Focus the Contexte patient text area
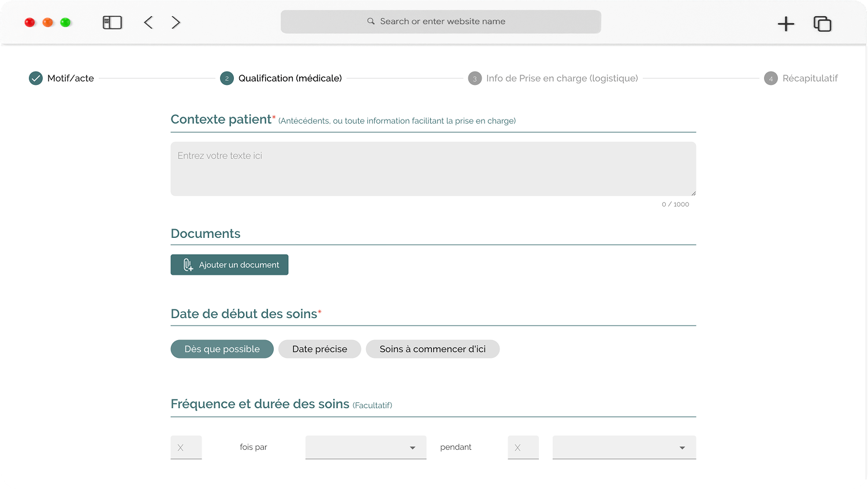 coord(433,169)
